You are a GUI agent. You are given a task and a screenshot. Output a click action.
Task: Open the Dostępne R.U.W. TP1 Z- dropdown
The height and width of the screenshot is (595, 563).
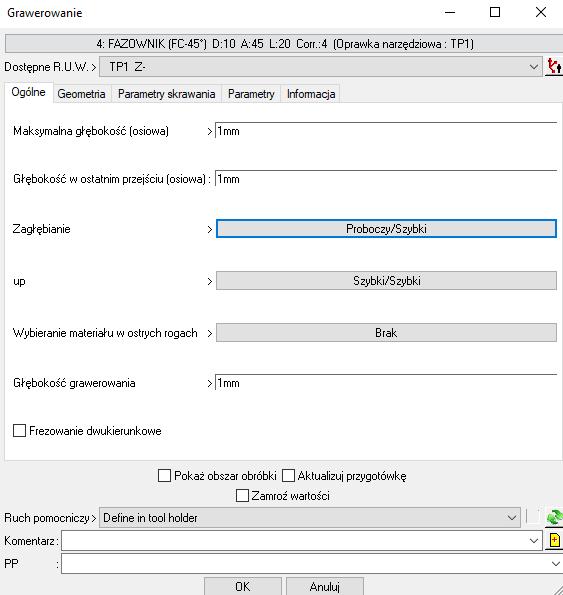click(321, 67)
